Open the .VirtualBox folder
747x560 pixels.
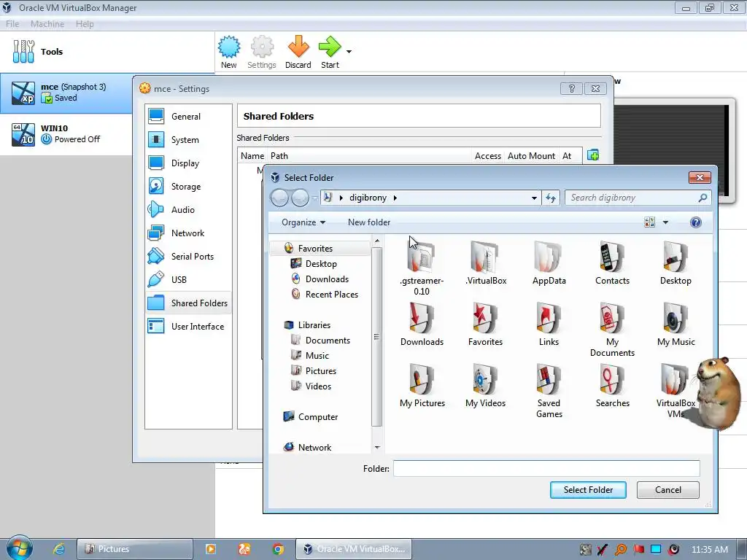click(x=485, y=262)
